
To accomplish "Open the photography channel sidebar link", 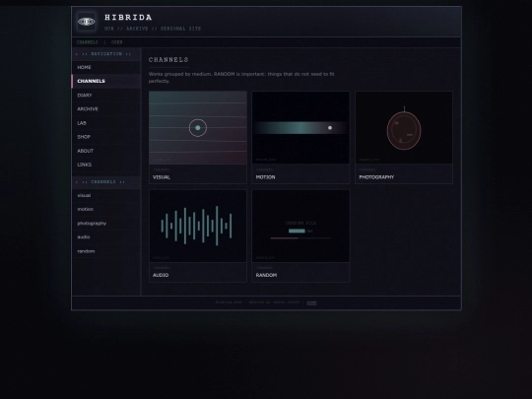I will point(106,224).
